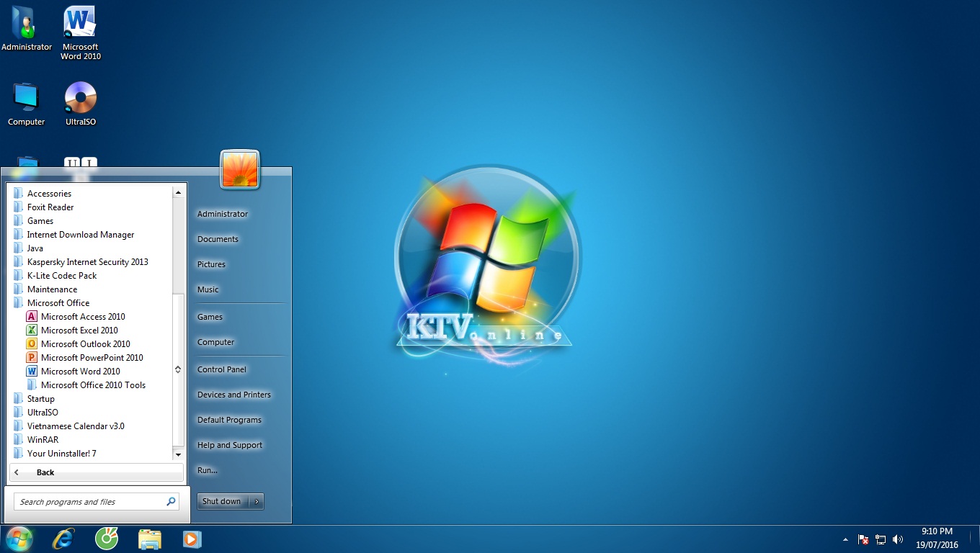
Task: Open Control Panel from the Start menu
Action: (222, 369)
